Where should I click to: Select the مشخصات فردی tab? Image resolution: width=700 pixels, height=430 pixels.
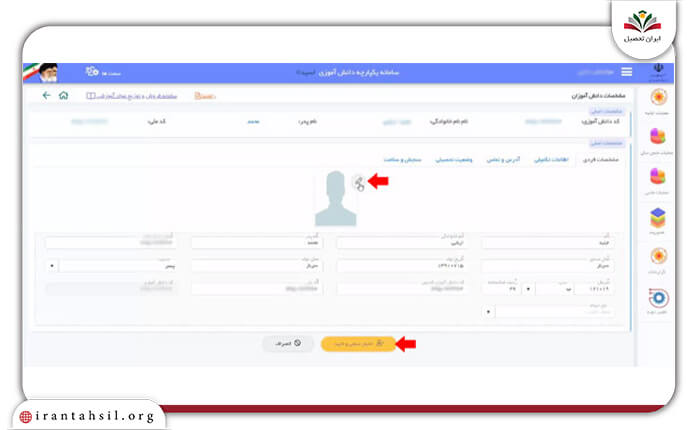coord(600,159)
